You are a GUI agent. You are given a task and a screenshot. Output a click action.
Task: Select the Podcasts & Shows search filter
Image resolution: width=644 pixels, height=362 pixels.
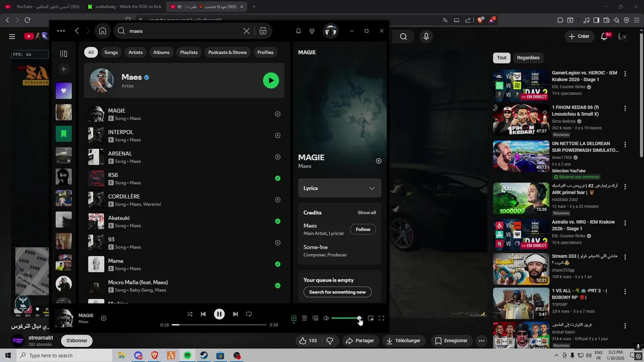click(227, 52)
